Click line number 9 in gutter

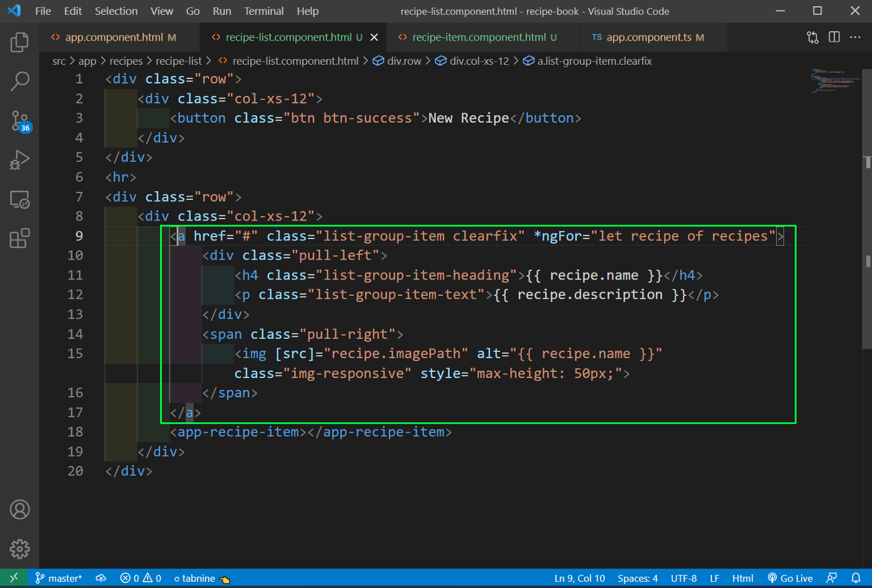pos(79,236)
